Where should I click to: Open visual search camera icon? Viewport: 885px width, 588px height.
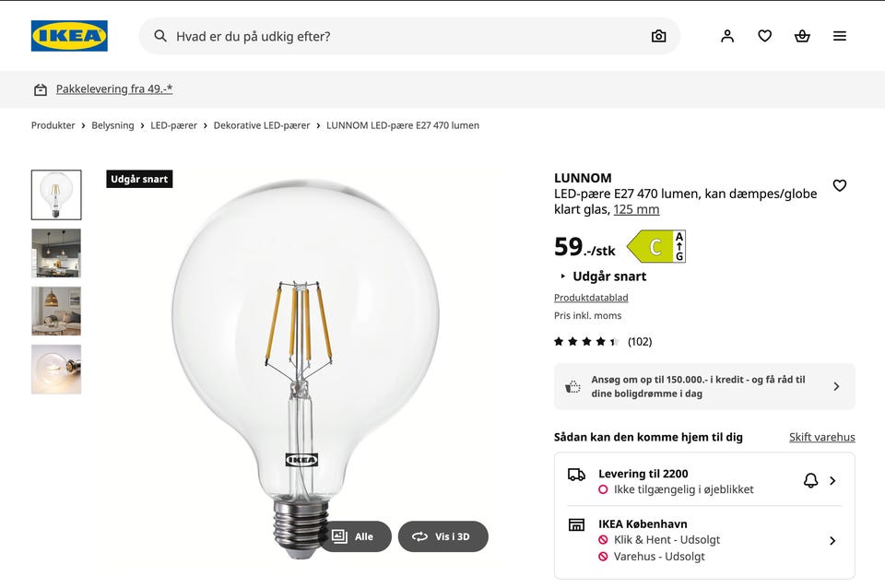pos(658,36)
